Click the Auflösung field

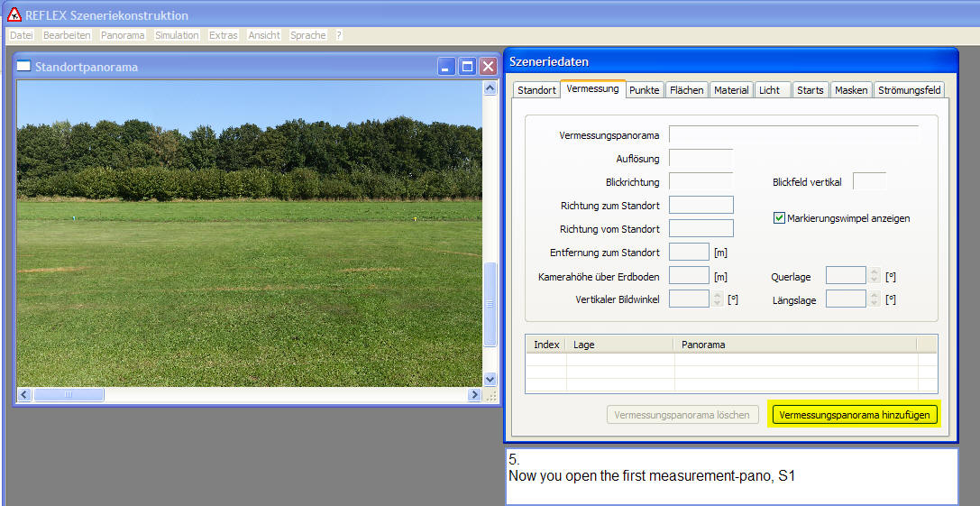point(701,158)
